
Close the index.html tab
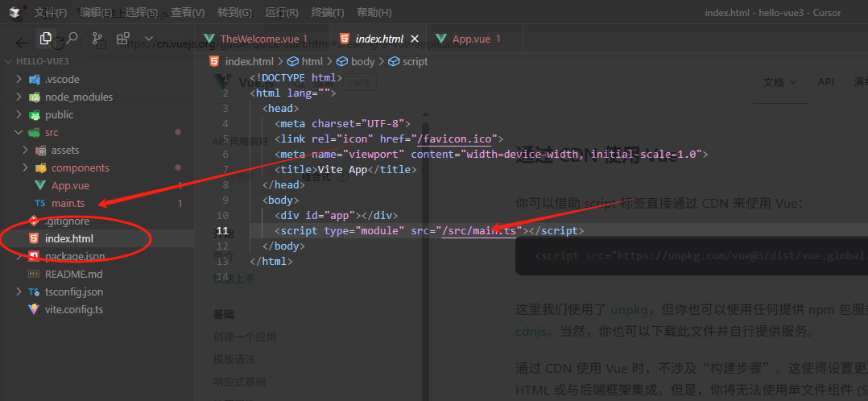click(x=415, y=39)
